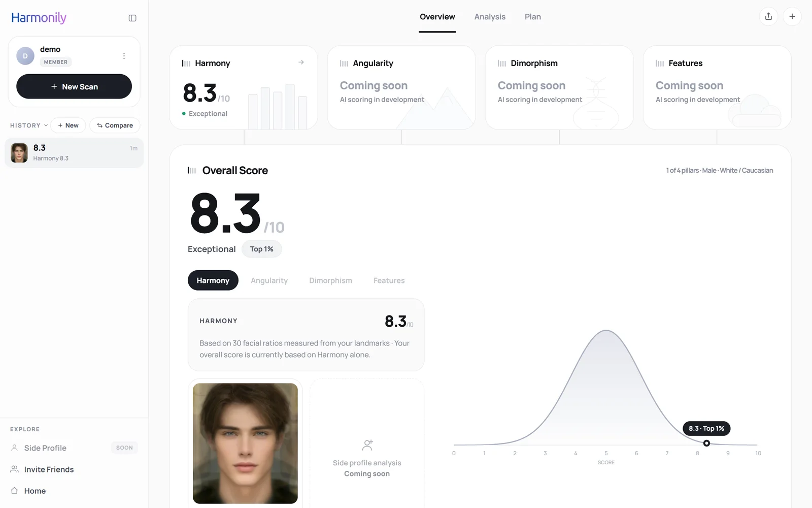Click the Side Profile person icon

pos(15,448)
